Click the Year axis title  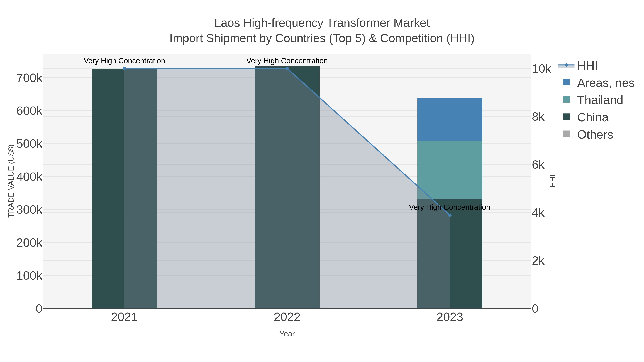coord(287,334)
